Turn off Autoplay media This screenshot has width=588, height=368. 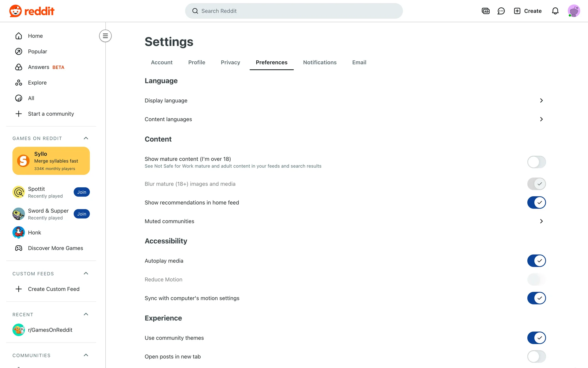[x=536, y=261]
